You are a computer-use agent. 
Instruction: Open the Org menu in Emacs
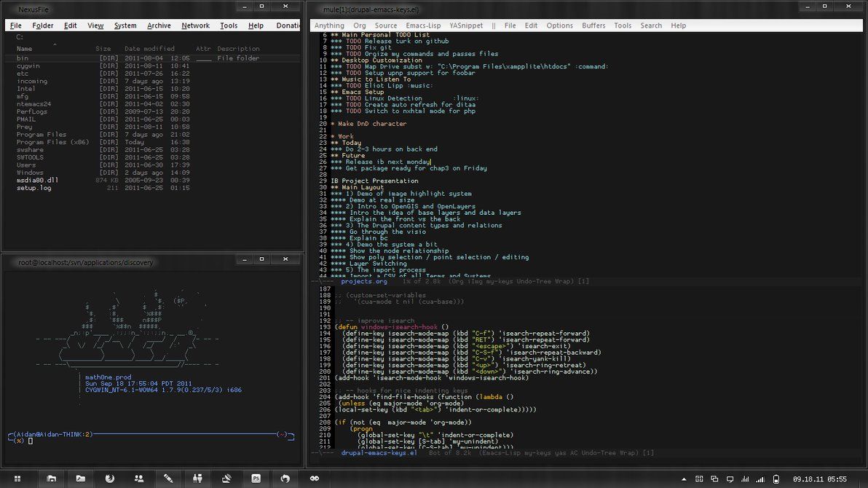[360, 25]
